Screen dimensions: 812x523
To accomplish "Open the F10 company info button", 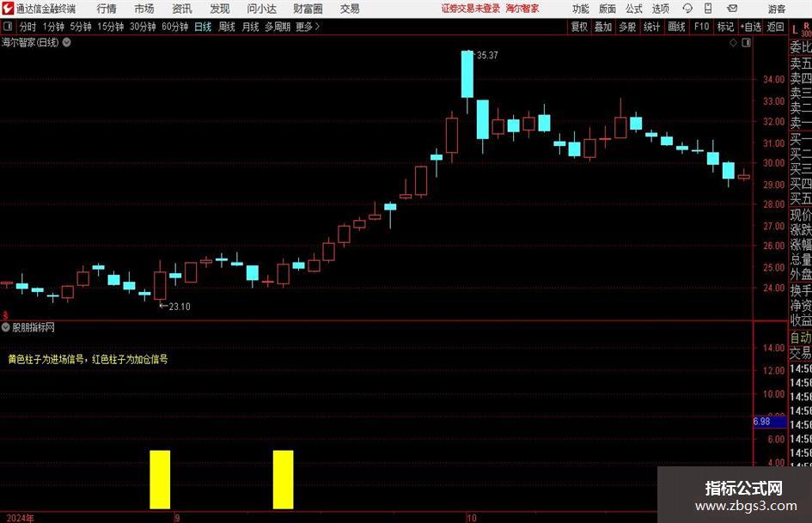I will pyautogui.click(x=702, y=27).
